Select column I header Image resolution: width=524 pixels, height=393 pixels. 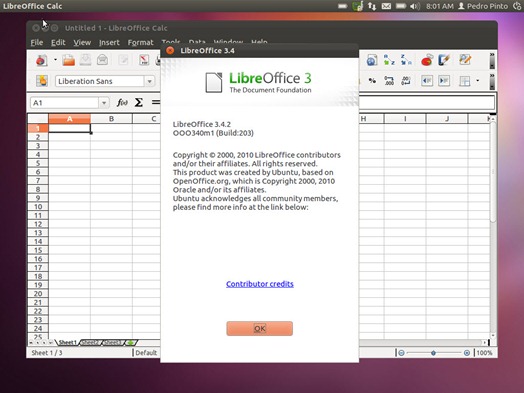(x=405, y=119)
